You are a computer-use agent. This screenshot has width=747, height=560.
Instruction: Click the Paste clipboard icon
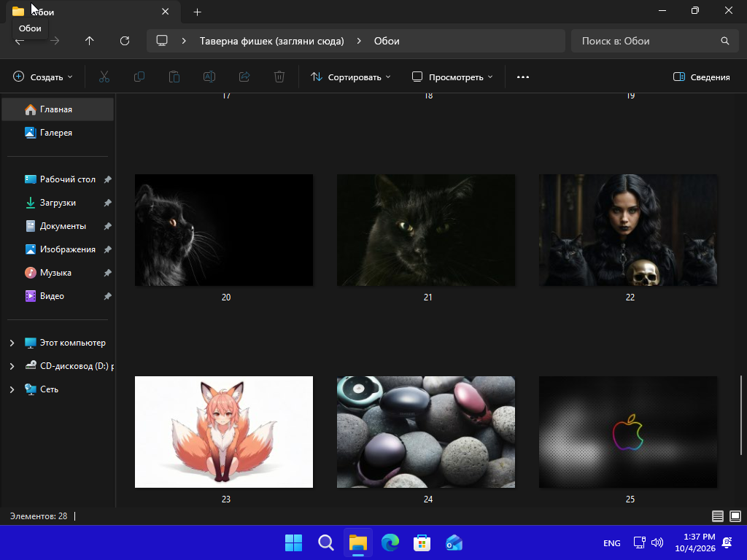(174, 77)
